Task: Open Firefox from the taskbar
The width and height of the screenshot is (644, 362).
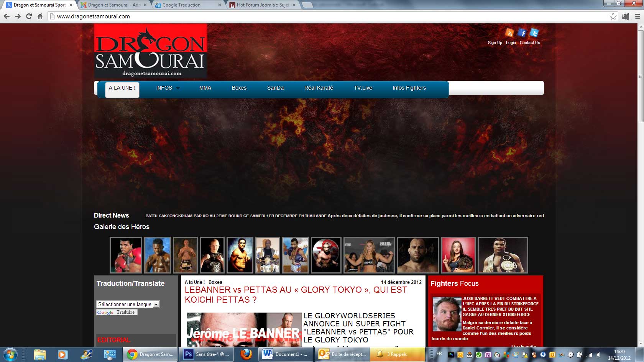Action: point(246,354)
